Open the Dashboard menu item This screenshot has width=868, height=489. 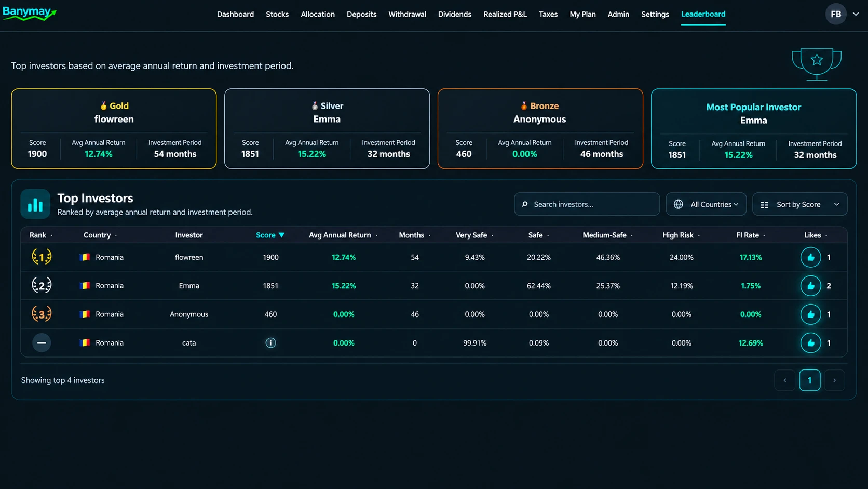(x=235, y=14)
